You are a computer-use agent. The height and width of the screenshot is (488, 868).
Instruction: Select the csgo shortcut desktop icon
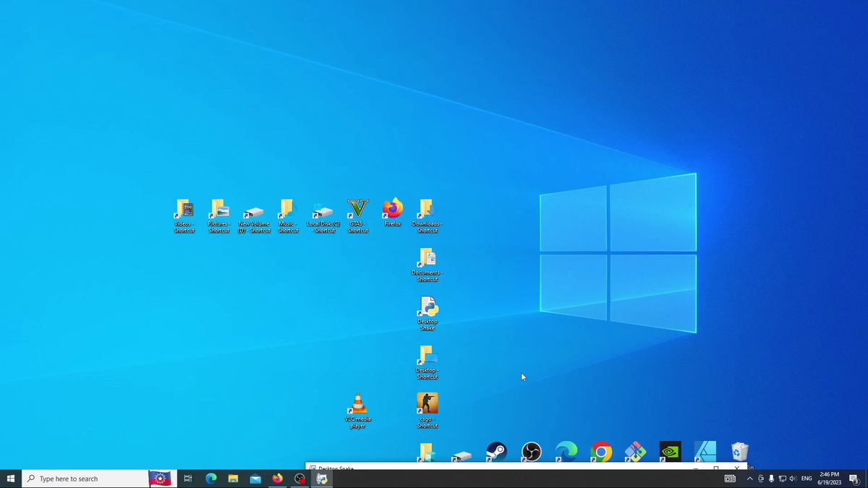pyautogui.click(x=427, y=411)
